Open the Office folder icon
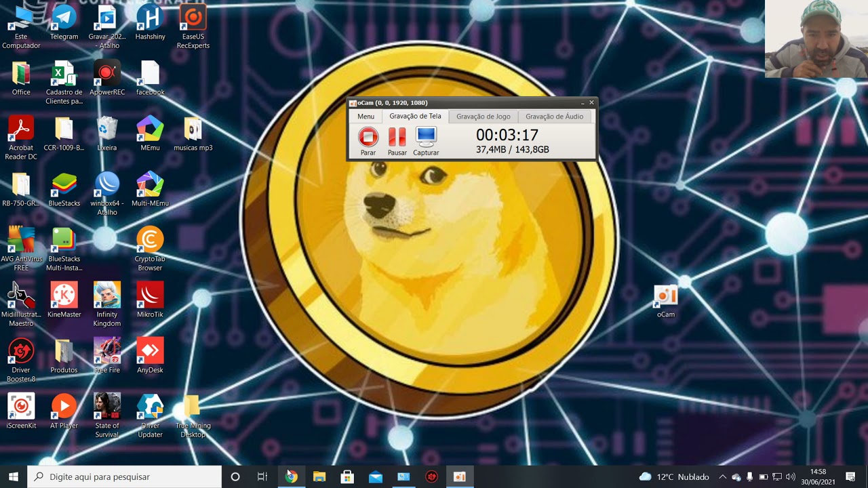Image resolution: width=868 pixels, height=488 pixels. click(x=21, y=79)
